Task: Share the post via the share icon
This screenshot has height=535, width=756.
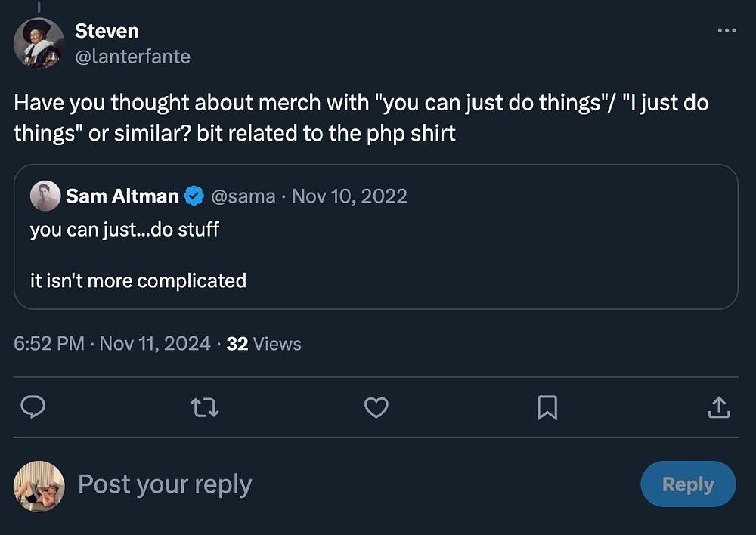Action: tap(718, 408)
